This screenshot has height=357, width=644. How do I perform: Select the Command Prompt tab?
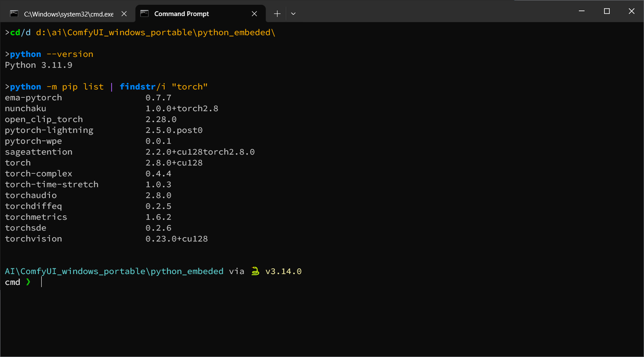point(200,14)
